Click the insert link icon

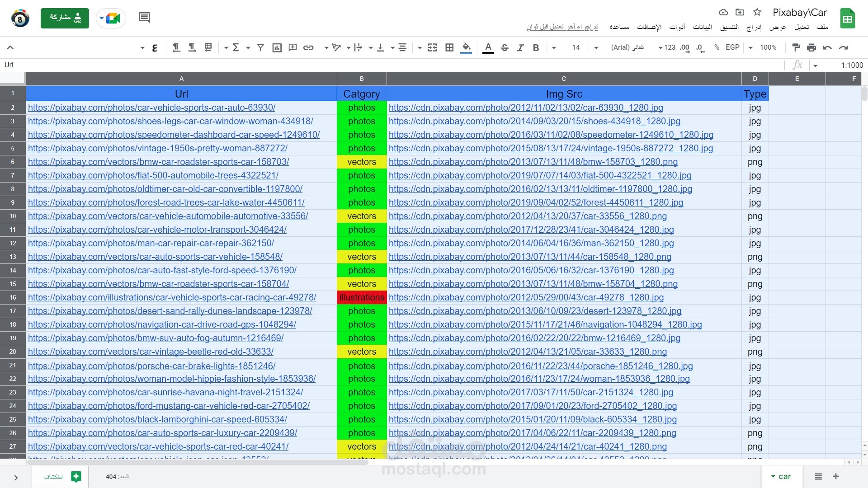pos(308,47)
